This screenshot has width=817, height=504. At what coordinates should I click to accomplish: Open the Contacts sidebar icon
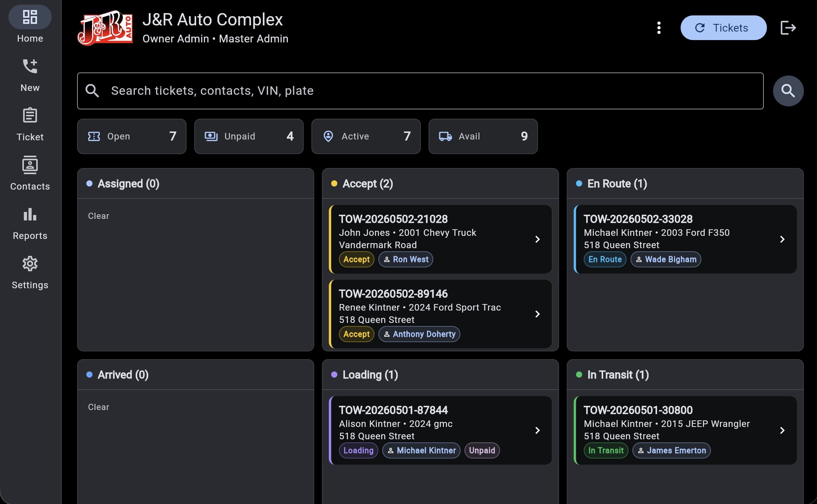coord(30,165)
